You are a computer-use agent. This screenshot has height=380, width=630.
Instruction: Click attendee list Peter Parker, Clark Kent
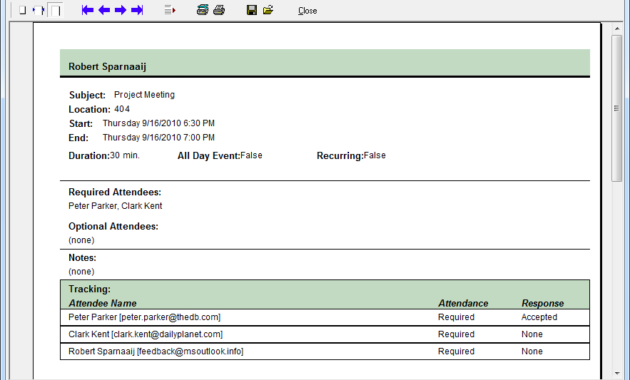(115, 206)
